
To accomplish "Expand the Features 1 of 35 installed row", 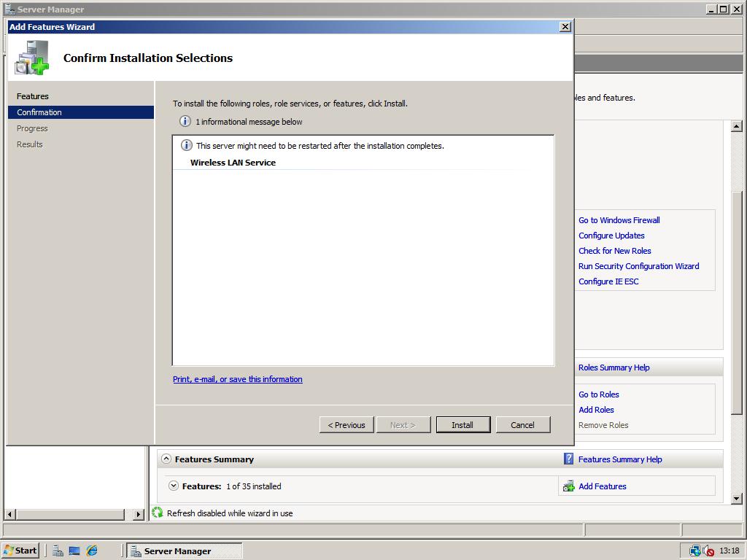I will (x=174, y=486).
